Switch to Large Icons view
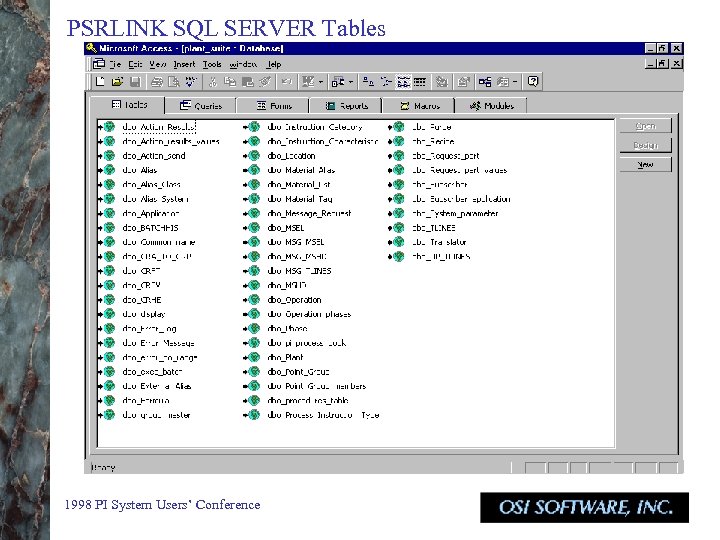The width and height of the screenshot is (720, 540). coord(368,82)
